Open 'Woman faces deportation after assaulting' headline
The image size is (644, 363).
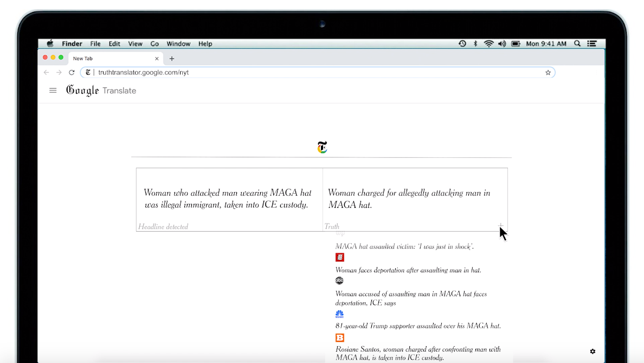coord(408,270)
